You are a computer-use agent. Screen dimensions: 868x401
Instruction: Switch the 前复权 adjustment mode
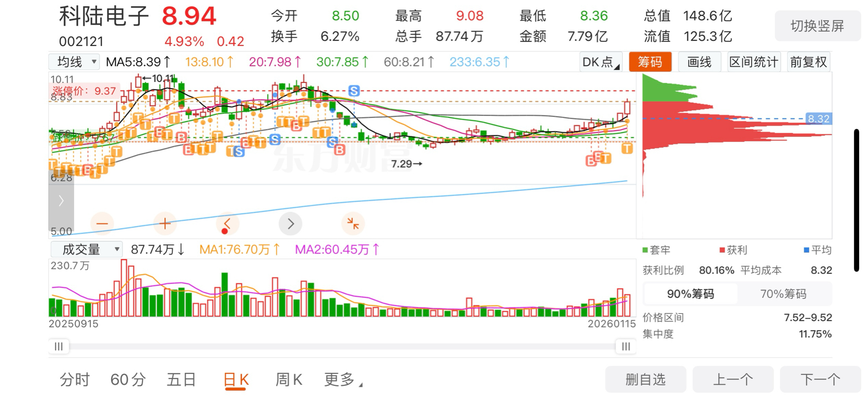[x=808, y=62]
